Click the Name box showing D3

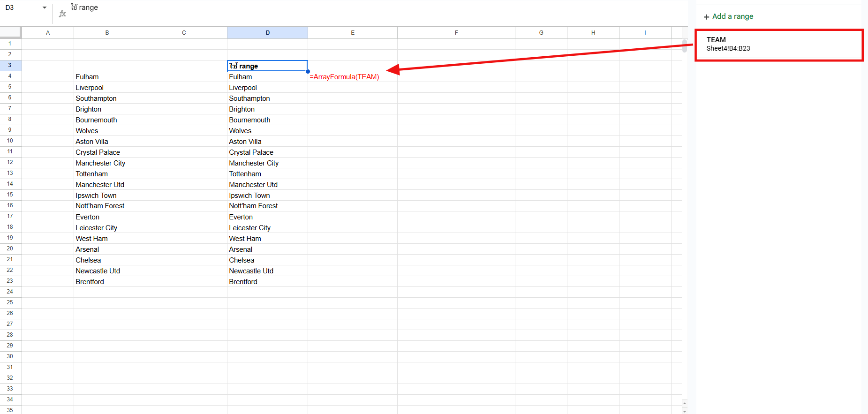click(x=23, y=8)
